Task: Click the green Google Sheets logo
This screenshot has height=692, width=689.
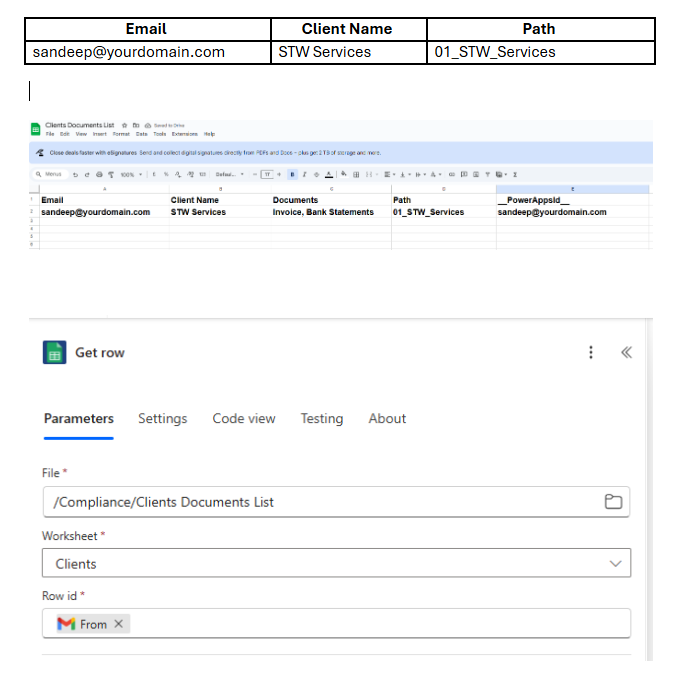Action: (x=36, y=129)
